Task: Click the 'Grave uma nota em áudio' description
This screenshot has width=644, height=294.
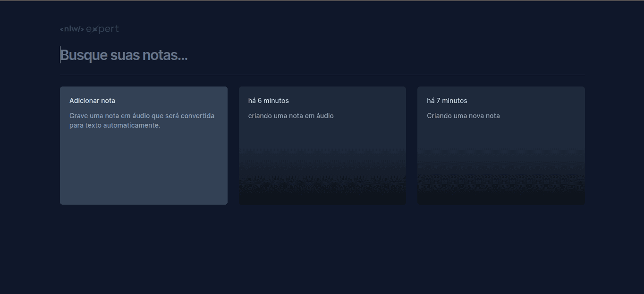Action: coord(142,121)
